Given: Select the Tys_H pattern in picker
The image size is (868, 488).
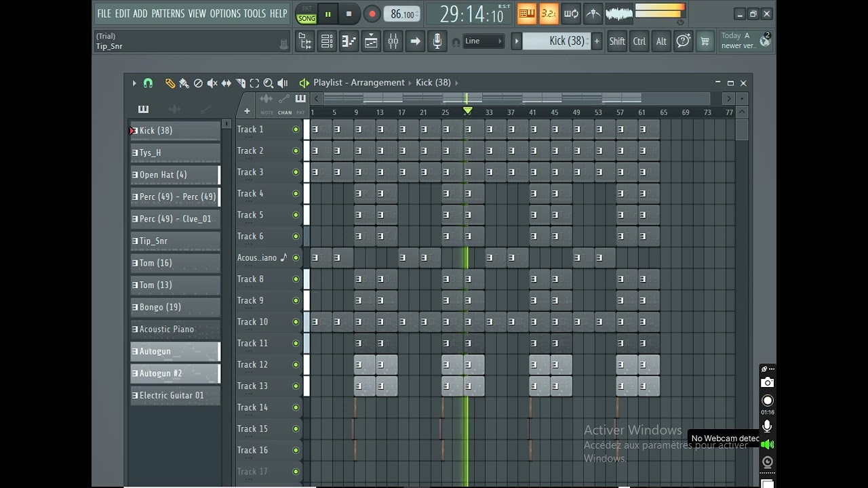Looking at the screenshot, I should coord(175,152).
